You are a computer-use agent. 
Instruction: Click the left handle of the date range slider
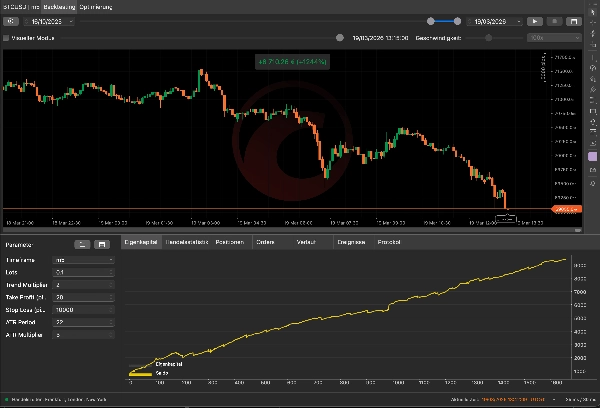tap(431, 21)
